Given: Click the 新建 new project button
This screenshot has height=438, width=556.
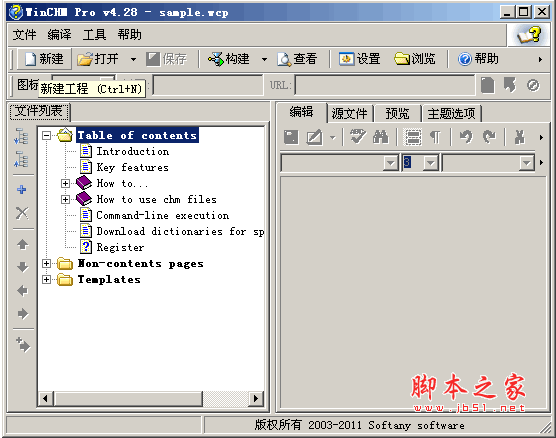Looking at the screenshot, I should (44, 59).
